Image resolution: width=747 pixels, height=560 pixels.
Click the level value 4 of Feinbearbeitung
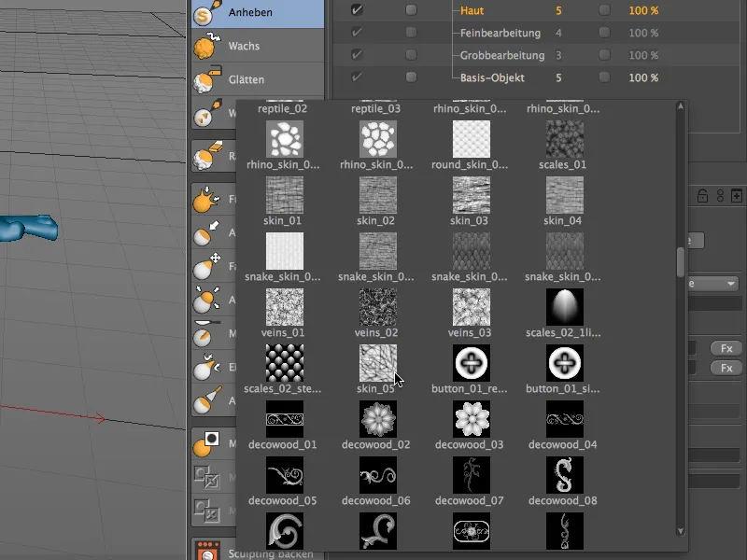[x=558, y=33]
